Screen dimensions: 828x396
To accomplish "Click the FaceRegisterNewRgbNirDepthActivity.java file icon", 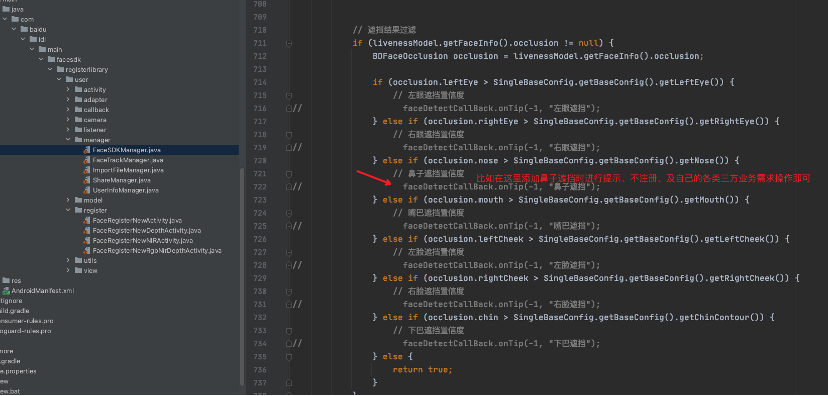I will pos(87,250).
